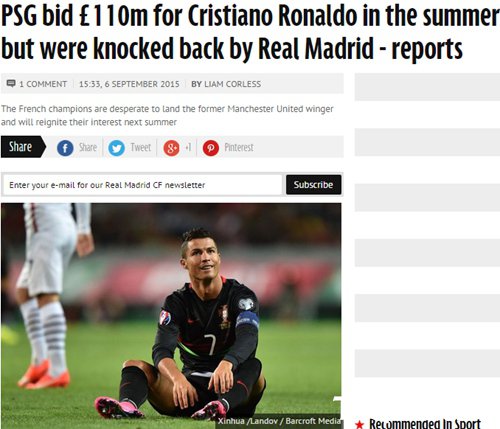Click the Twitter bird icon
Viewport: 500px width, 429px height.
coord(116,148)
